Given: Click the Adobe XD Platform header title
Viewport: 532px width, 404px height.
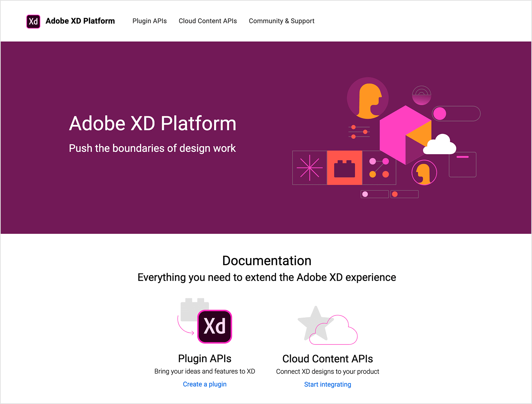Looking at the screenshot, I should tap(80, 21).
